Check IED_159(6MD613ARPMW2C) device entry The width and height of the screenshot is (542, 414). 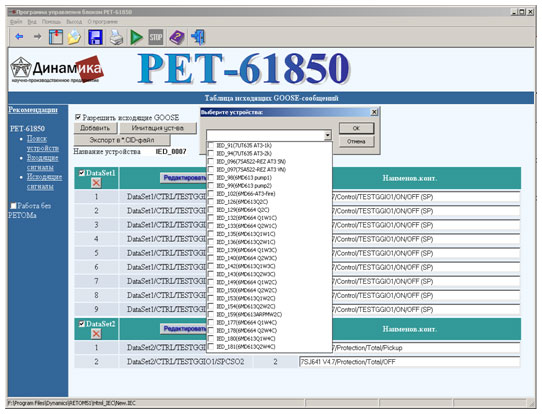(211, 314)
